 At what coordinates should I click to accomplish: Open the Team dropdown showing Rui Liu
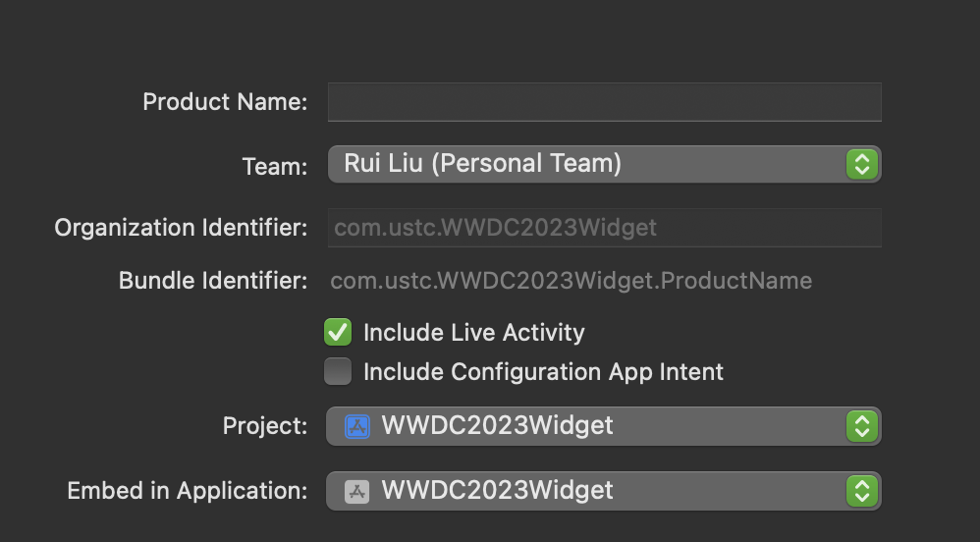pyautogui.click(x=589, y=164)
